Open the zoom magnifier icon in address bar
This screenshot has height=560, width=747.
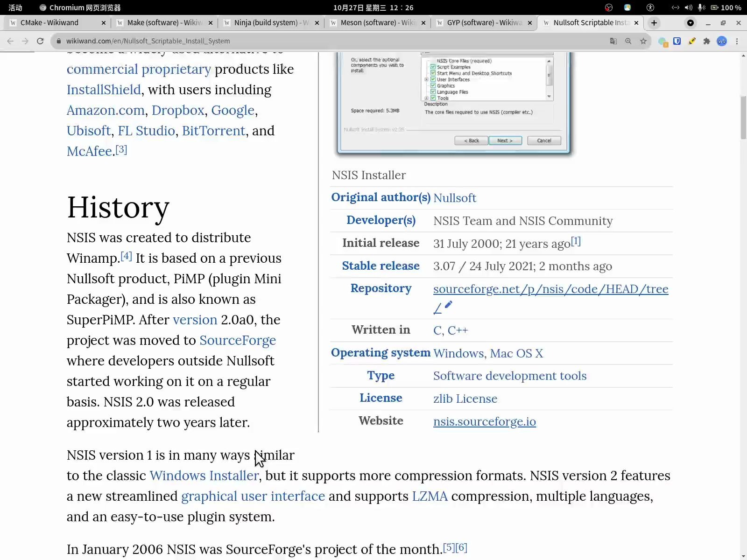pos(628,41)
